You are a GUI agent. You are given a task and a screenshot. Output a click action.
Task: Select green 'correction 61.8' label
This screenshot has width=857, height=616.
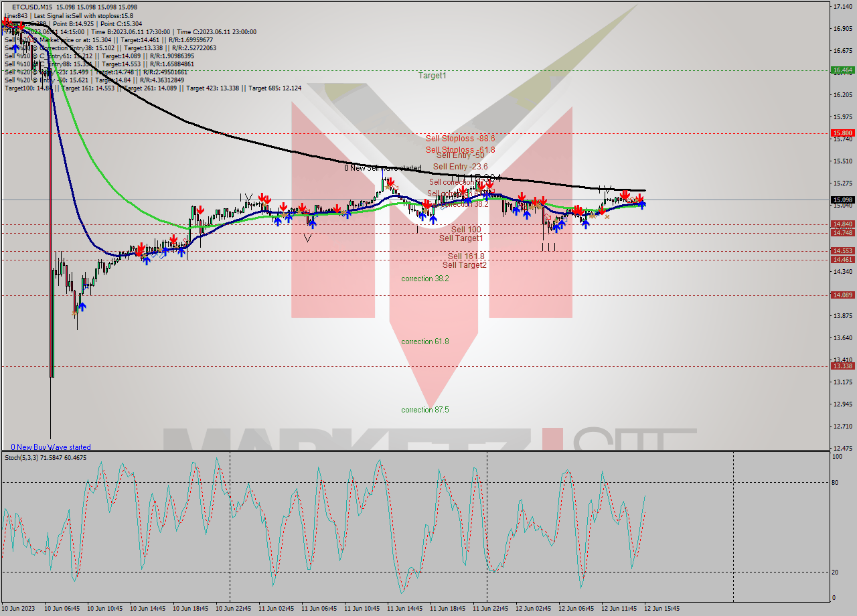(425, 341)
